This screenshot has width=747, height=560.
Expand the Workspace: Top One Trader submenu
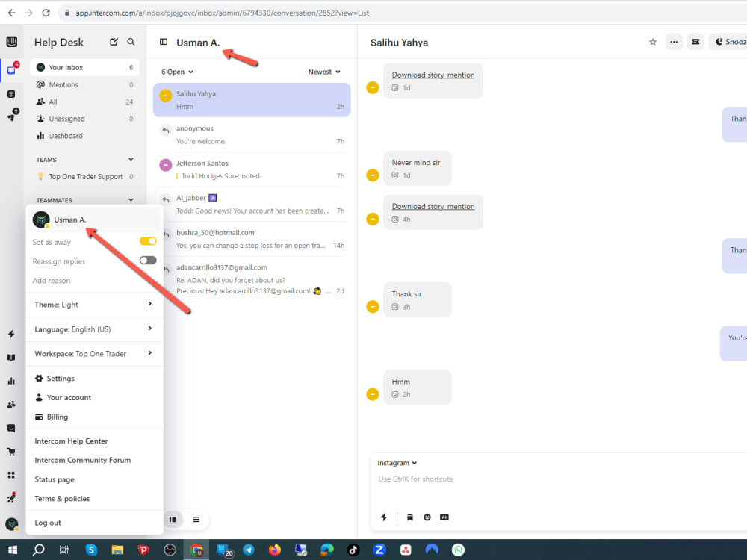(x=94, y=354)
